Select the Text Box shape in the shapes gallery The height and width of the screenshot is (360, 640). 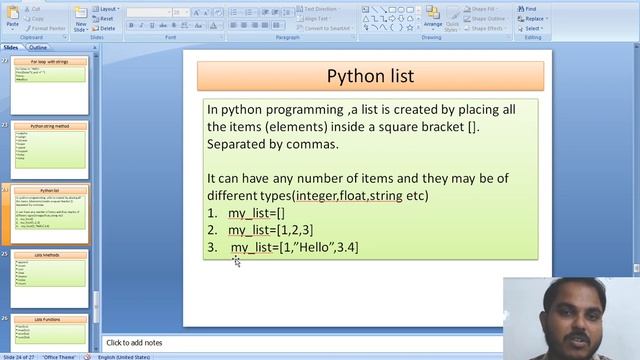pyautogui.click(x=365, y=9)
